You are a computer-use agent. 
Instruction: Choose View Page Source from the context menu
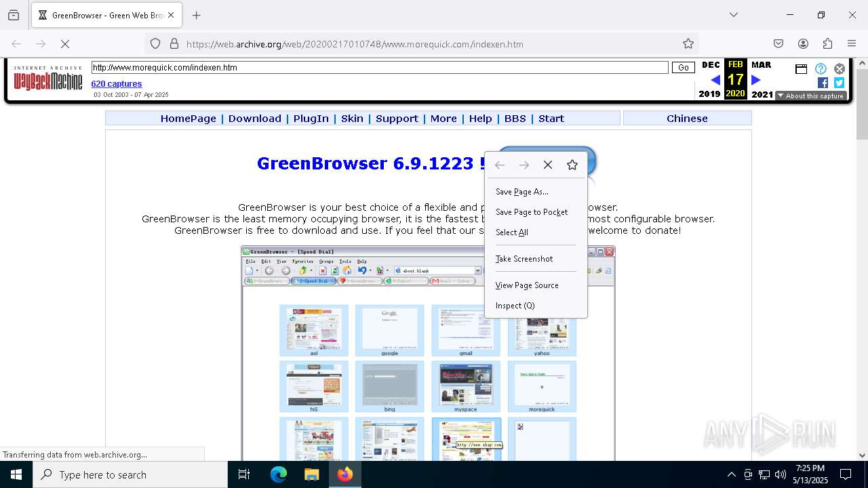[x=536, y=285]
